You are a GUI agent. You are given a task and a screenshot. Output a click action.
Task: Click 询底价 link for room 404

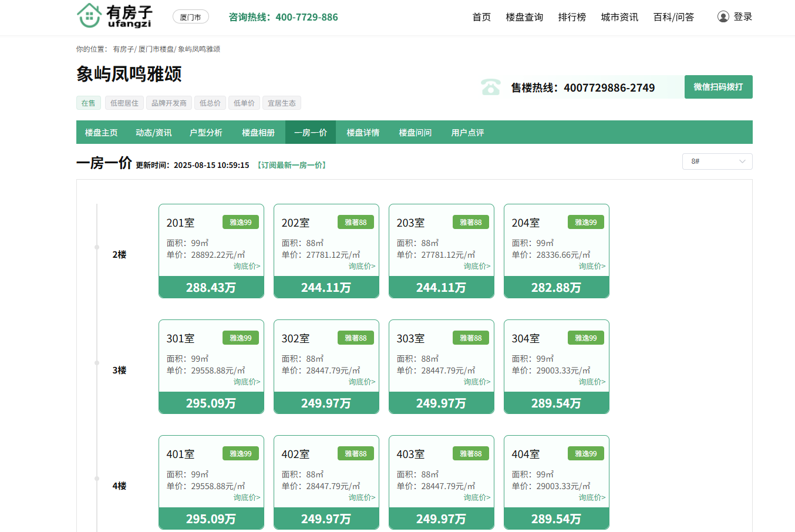[x=592, y=498]
